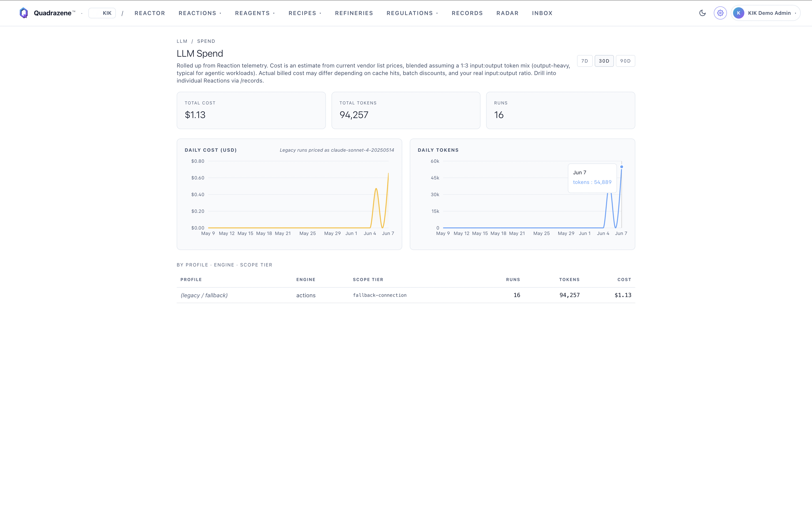Click the Spend breadcrumb
812x508 pixels.
tap(206, 41)
